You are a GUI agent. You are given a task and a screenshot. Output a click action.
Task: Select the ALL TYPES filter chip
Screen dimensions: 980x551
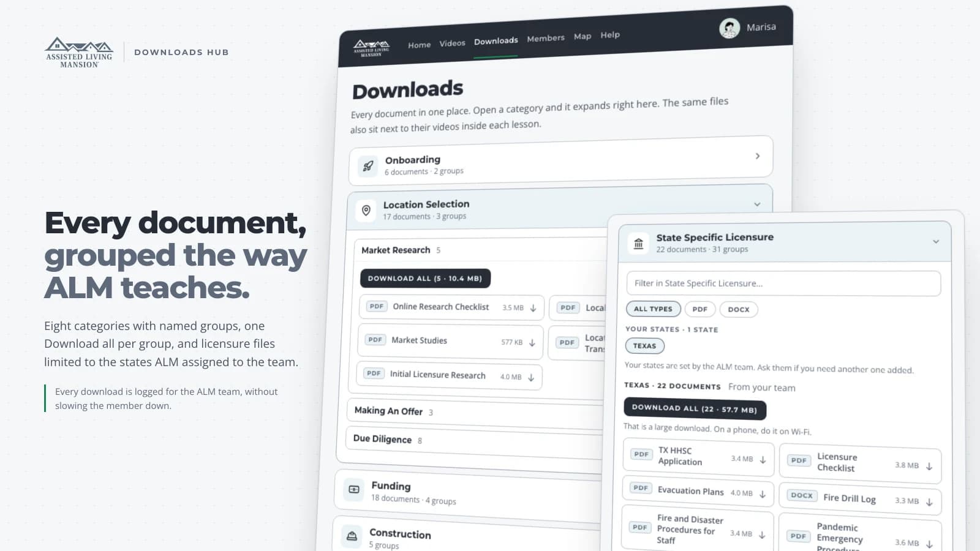coord(653,309)
